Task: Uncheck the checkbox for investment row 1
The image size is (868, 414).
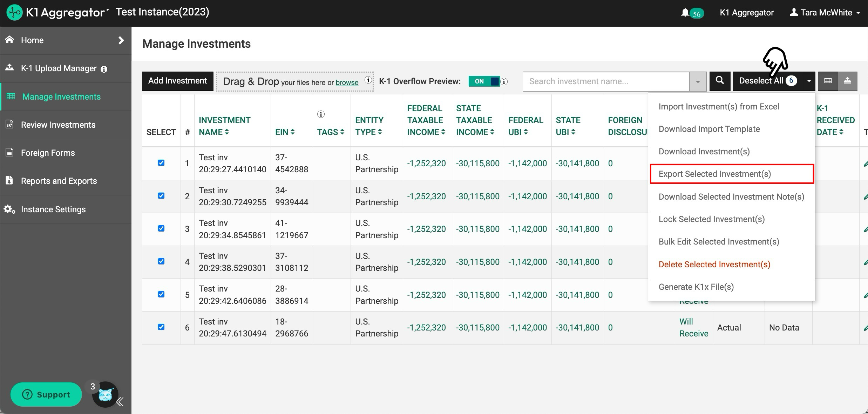Action: click(161, 163)
